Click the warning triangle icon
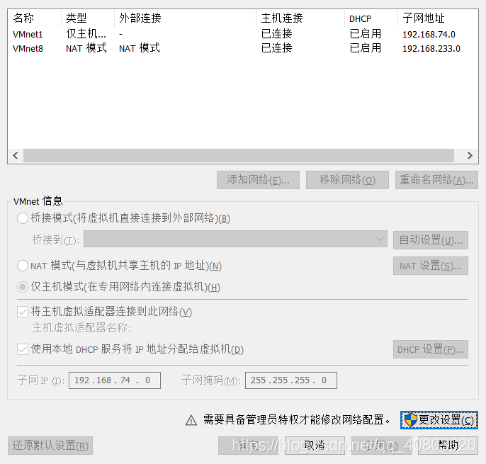This screenshot has width=486, height=464. pos(191,420)
